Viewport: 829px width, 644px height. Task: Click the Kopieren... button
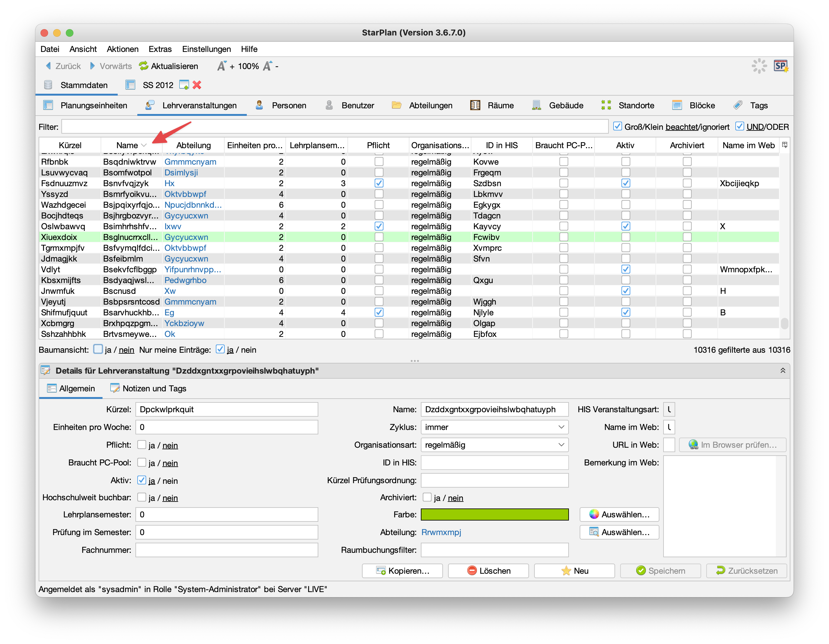point(402,571)
